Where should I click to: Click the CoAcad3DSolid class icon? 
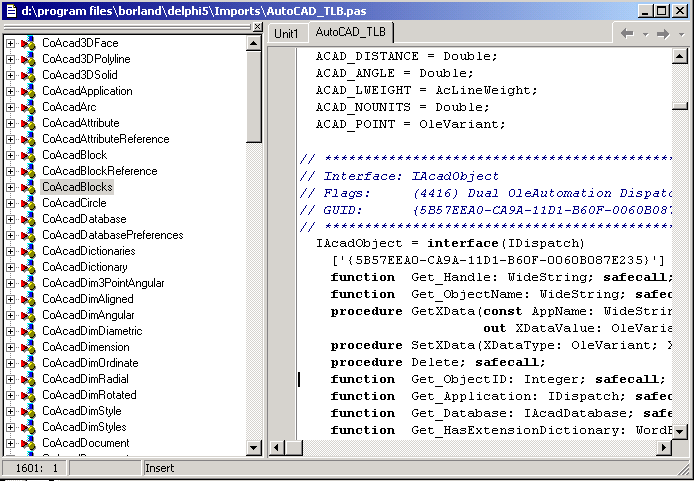pos(28,75)
